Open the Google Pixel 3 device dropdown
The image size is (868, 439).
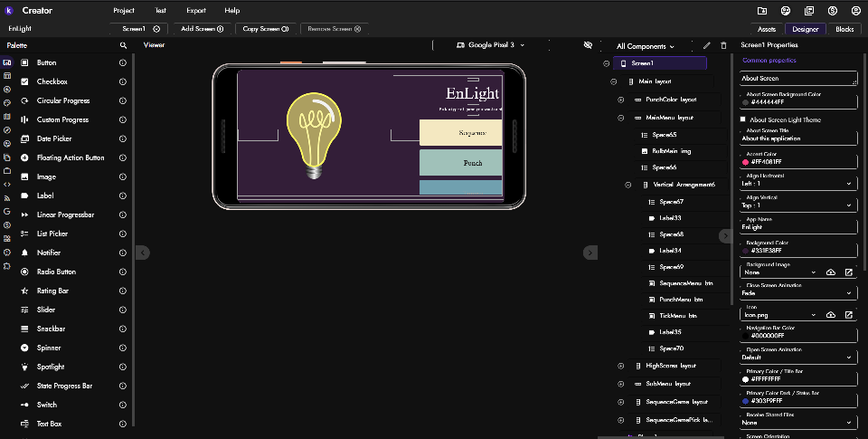[491, 44]
